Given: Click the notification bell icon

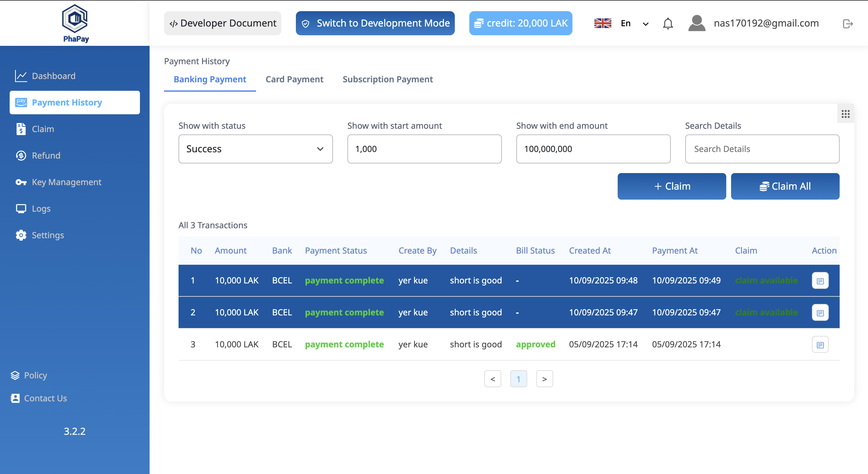Looking at the screenshot, I should pyautogui.click(x=667, y=24).
